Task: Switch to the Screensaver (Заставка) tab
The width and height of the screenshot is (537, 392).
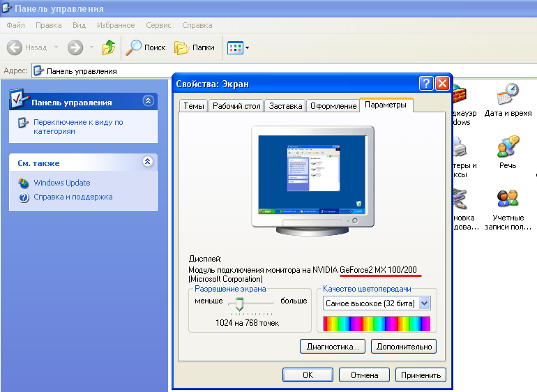Action: pyautogui.click(x=285, y=106)
